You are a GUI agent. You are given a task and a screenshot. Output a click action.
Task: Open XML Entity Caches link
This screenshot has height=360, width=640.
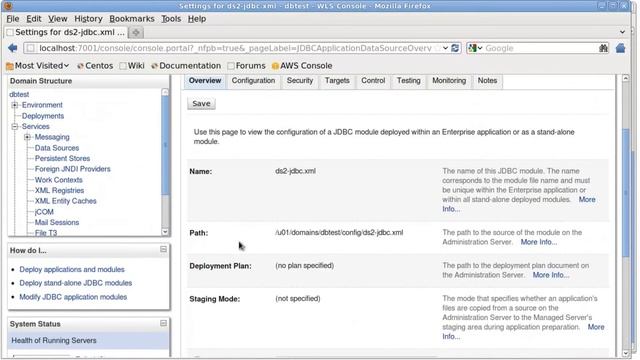65,201
